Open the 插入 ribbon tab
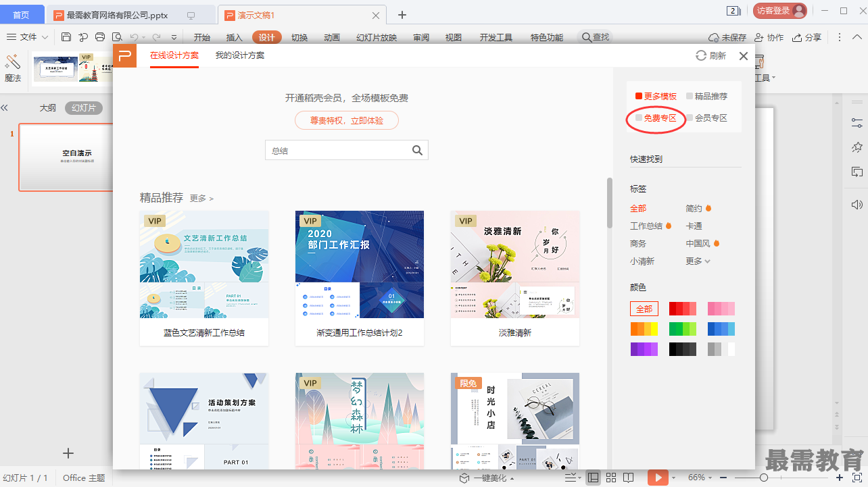The height and width of the screenshot is (487, 868). click(x=234, y=37)
